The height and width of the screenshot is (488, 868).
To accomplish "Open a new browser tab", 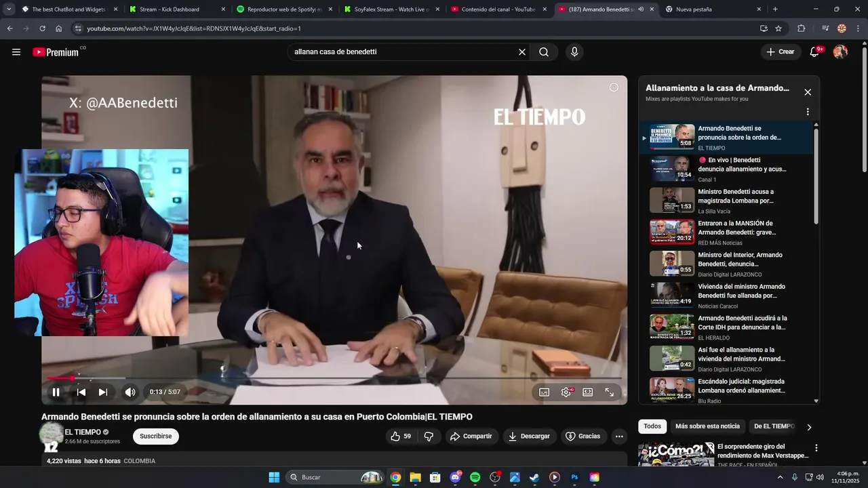I will click(775, 9).
